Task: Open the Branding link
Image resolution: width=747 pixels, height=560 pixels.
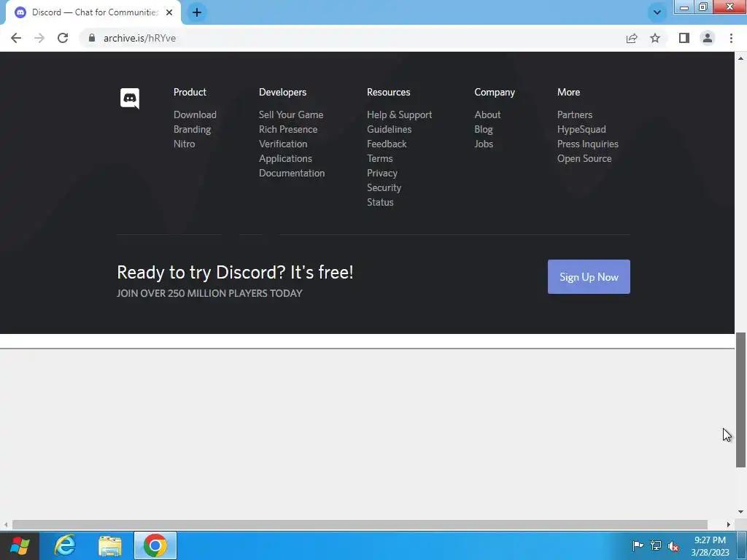Action: tap(192, 130)
